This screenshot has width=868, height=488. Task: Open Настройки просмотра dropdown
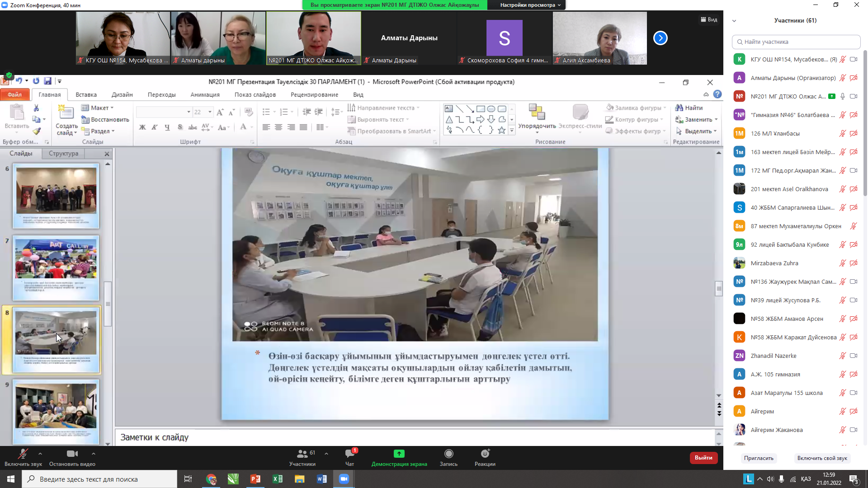click(530, 5)
